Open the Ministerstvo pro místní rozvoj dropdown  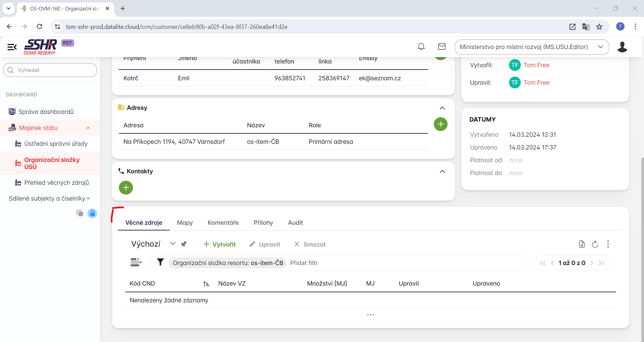[532, 47]
